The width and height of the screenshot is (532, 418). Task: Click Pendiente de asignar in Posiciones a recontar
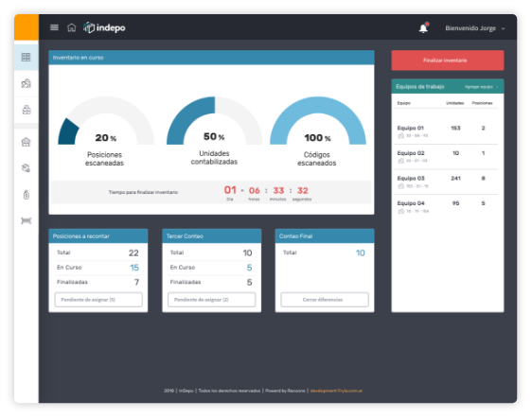pyautogui.click(x=98, y=300)
